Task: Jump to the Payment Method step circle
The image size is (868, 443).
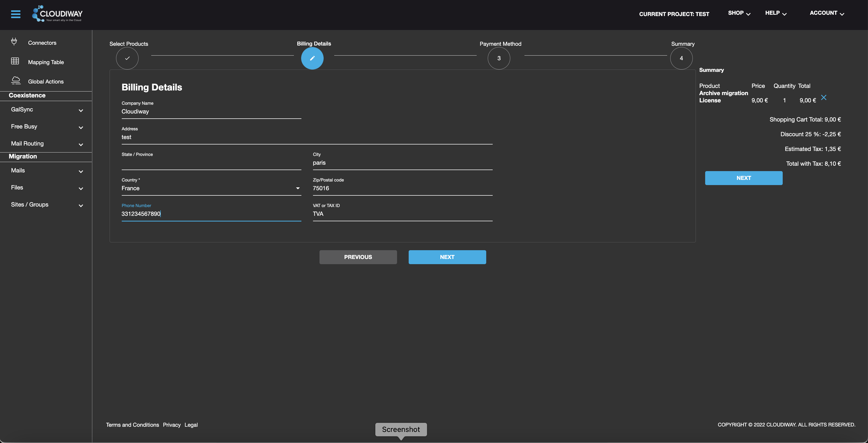Action: 499,58
